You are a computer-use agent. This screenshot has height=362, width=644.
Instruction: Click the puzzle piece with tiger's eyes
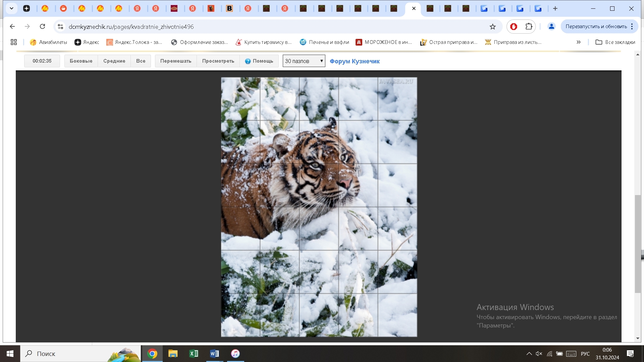[319, 142]
